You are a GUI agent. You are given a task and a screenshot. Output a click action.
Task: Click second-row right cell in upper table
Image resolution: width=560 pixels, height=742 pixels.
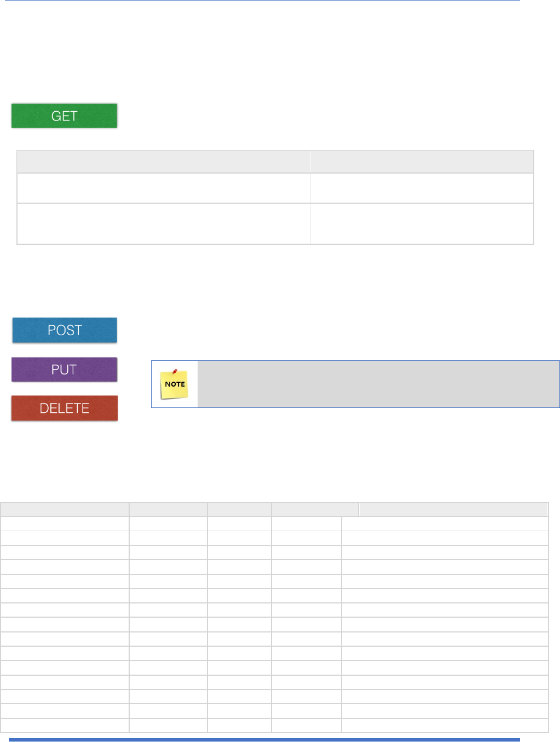coord(422,223)
